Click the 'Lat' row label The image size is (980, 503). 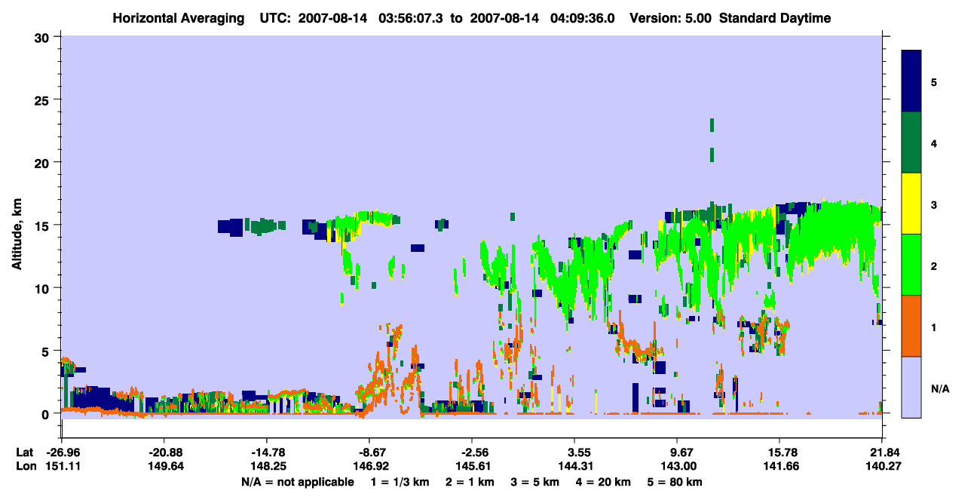tap(25, 452)
